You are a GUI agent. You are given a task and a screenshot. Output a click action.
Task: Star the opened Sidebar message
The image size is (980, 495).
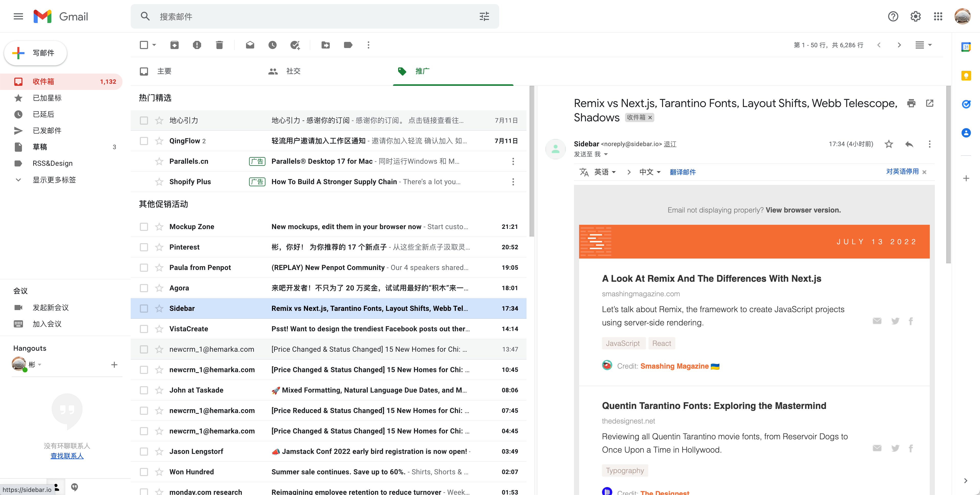[889, 144]
